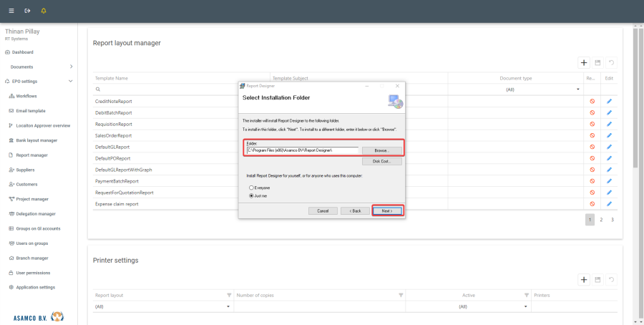Open the notifications bell icon
The width and height of the screenshot is (644, 325).
click(44, 11)
